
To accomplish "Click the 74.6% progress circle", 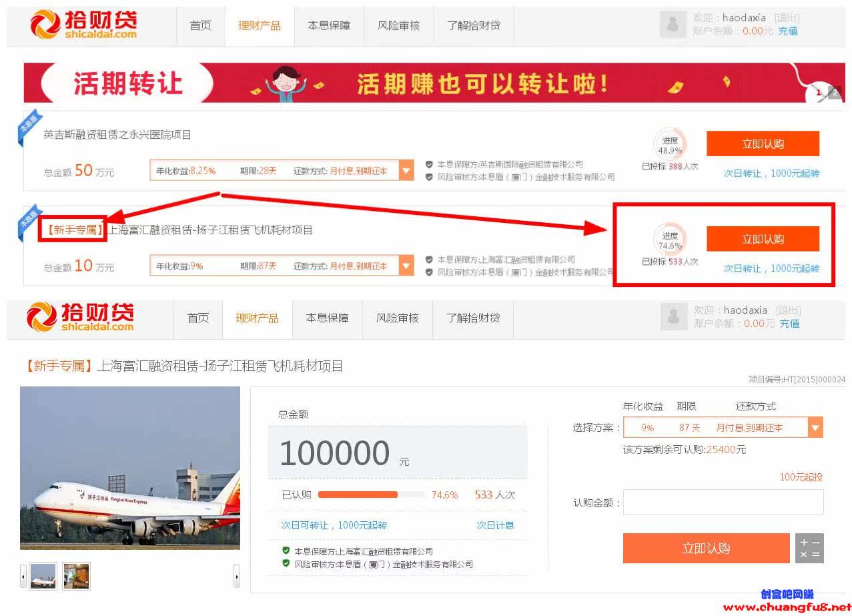I will [670, 240].
